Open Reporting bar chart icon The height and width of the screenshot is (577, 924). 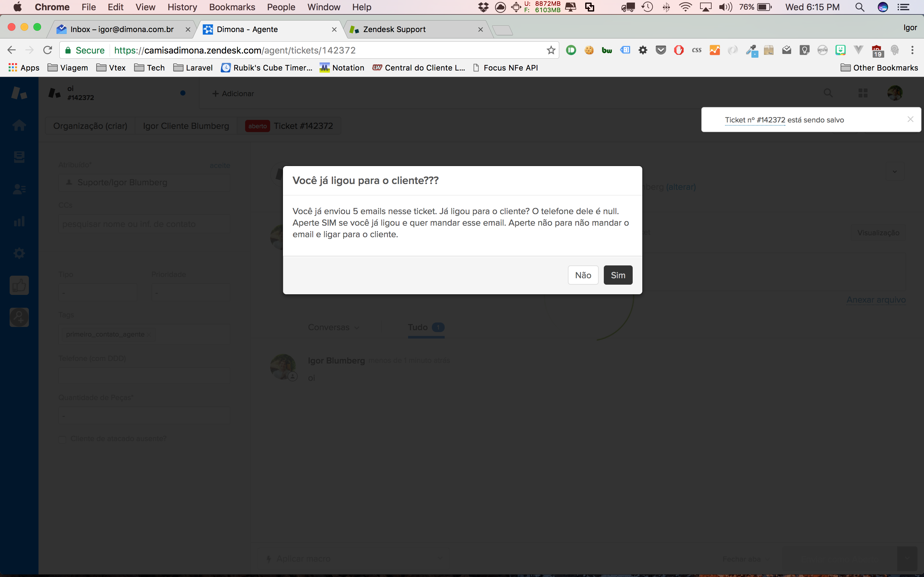19,221
